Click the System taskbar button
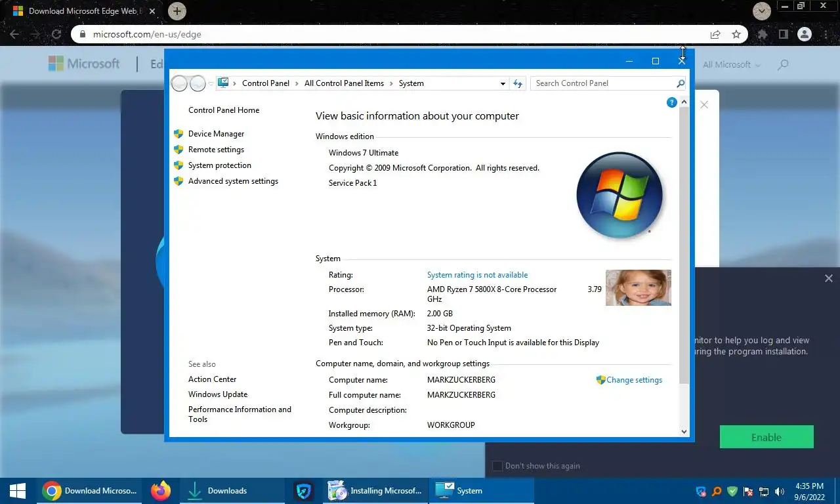840x504 pixels. pos(482,491)
